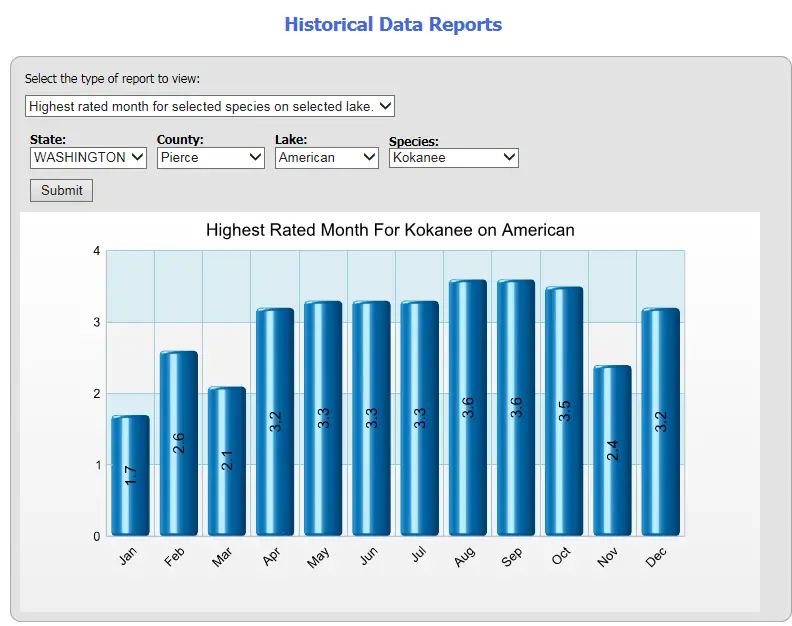Expand the Lake dropdown showing American
This screenshot has height=626, width=792.
pos(326,157)
